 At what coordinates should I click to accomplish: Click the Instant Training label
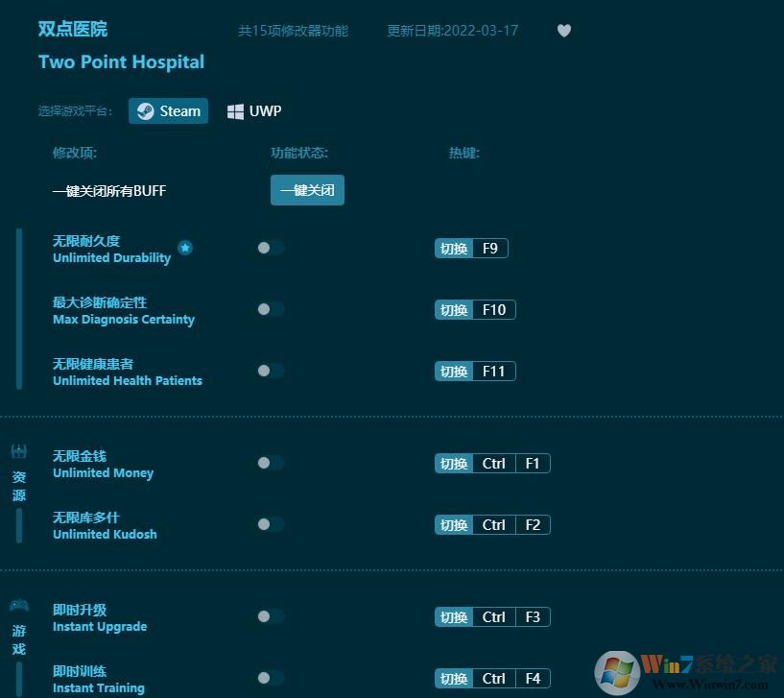pos(99,688)
